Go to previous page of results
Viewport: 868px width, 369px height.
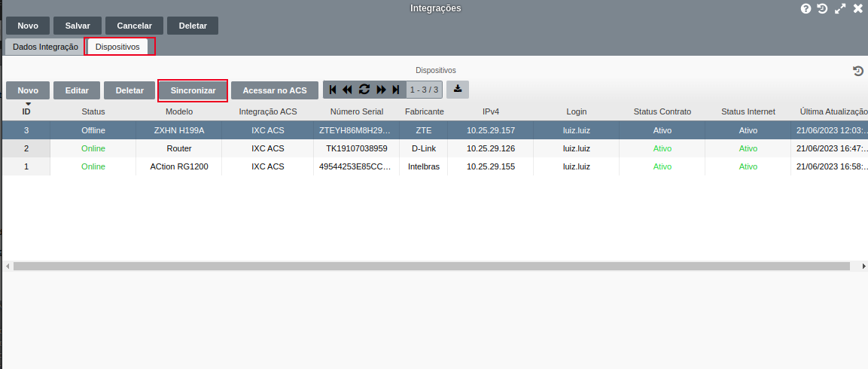coord(347,90)
